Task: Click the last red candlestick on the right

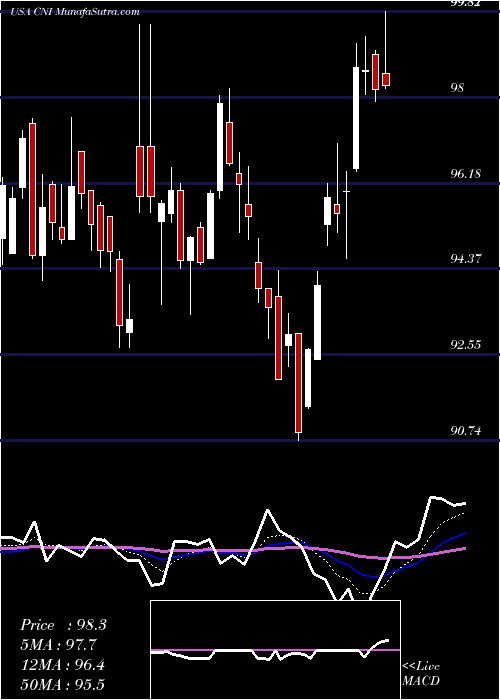Action: [386, 79]
